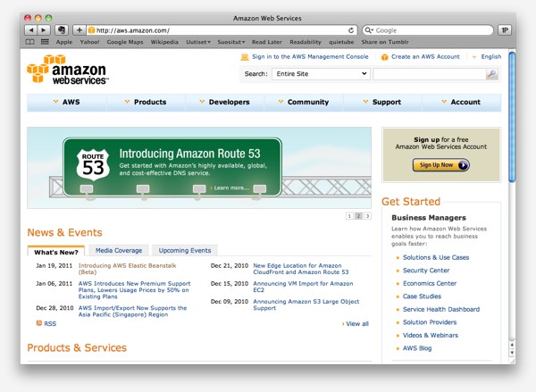The image size is (536, 392).
Task: Select banner slide number 3
Action: click(367, 215)
